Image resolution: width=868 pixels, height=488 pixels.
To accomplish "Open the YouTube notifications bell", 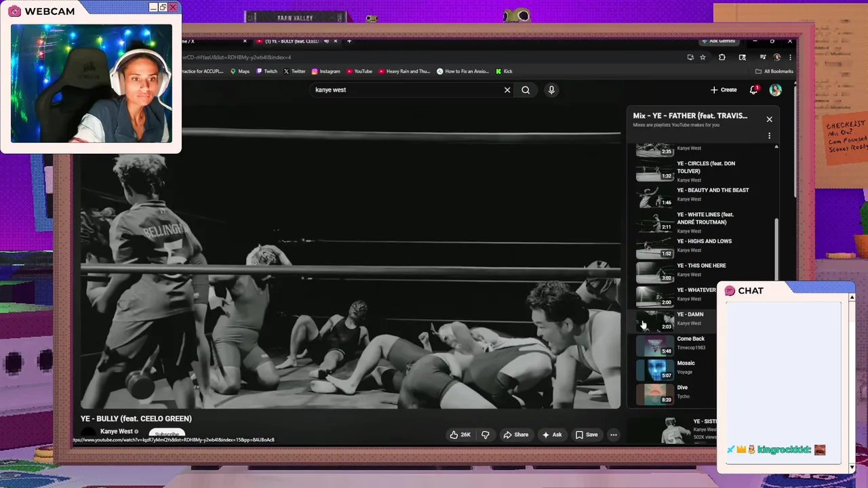I will [x=753, y=89].
